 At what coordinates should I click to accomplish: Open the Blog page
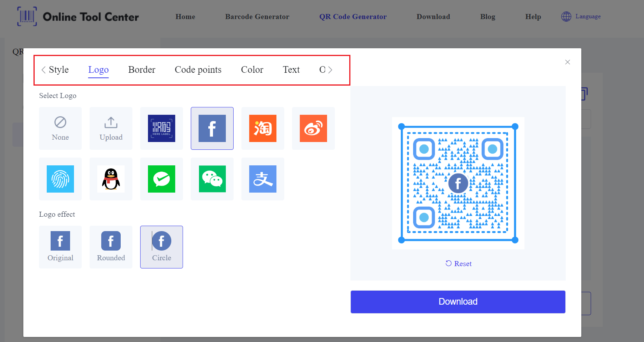point(488,17)
